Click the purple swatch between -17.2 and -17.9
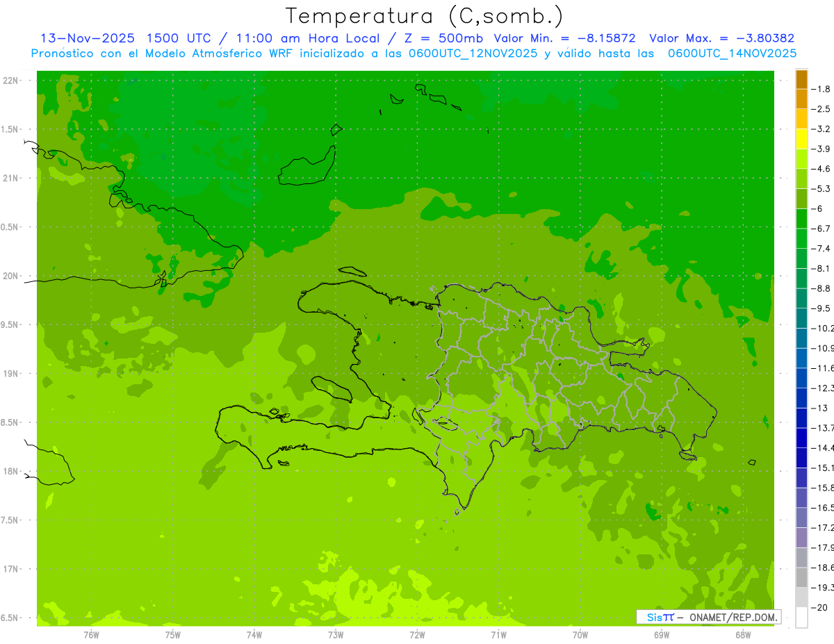Screen dimensions: 834x644 (x=801, y=538)
